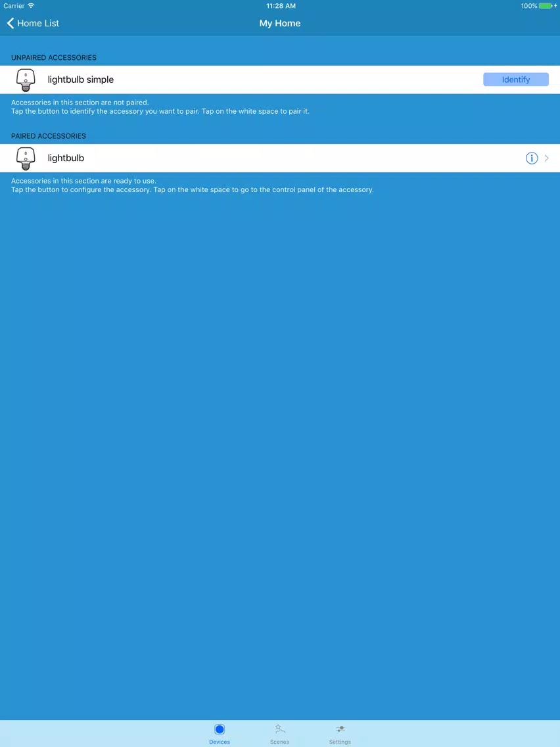560x747 pixels.
Task: Switch to the Settings tab
Action: pos(340,734)
